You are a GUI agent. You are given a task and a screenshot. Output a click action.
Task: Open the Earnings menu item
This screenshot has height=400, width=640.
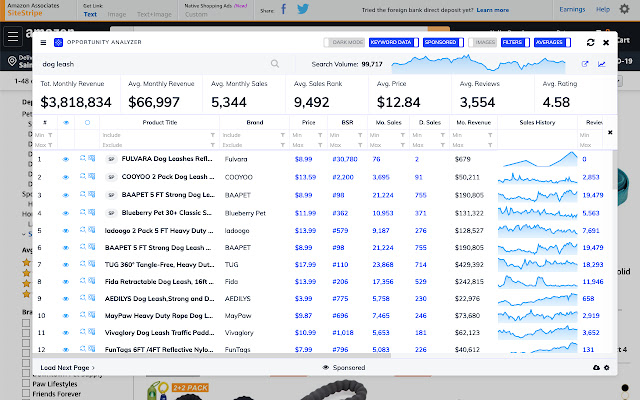tap(573, 9)
